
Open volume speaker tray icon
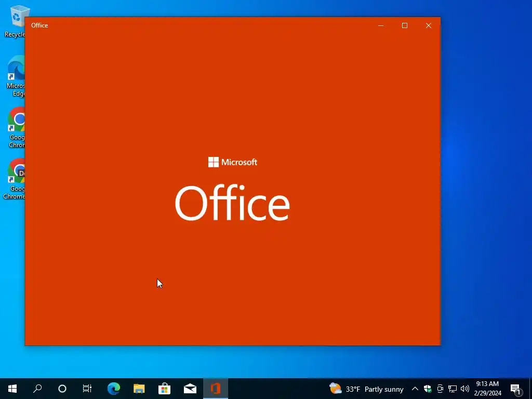(x=465, y=389)
